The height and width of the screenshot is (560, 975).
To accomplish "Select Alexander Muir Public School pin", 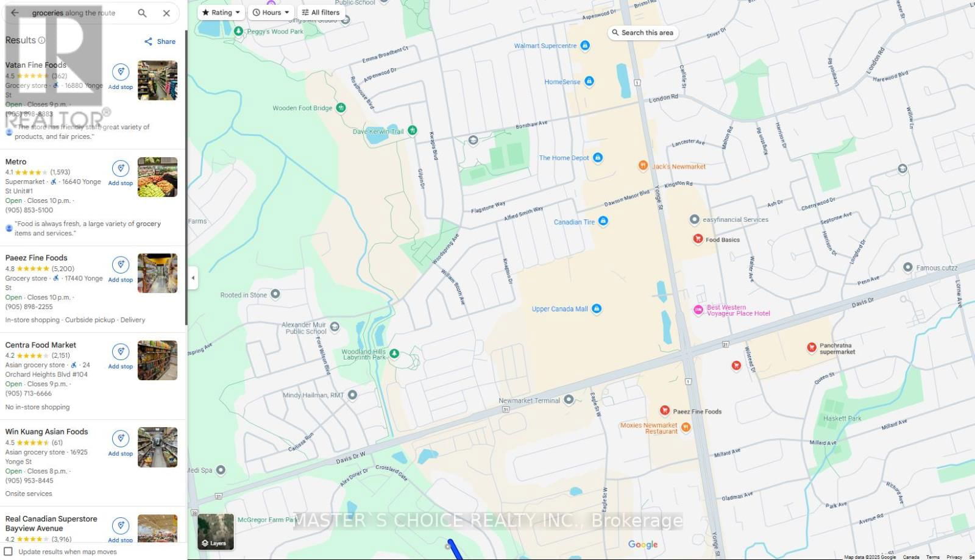I will pos(335,327).
